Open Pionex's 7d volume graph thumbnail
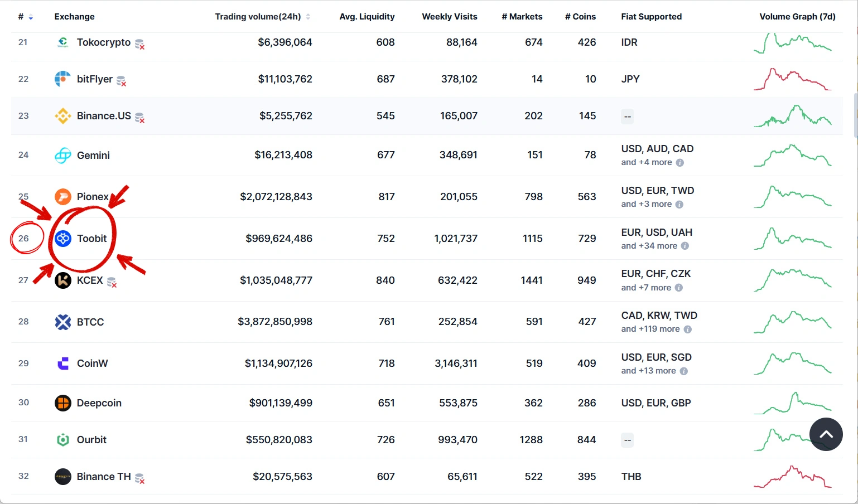858x504 pixels. click(793, 197)
